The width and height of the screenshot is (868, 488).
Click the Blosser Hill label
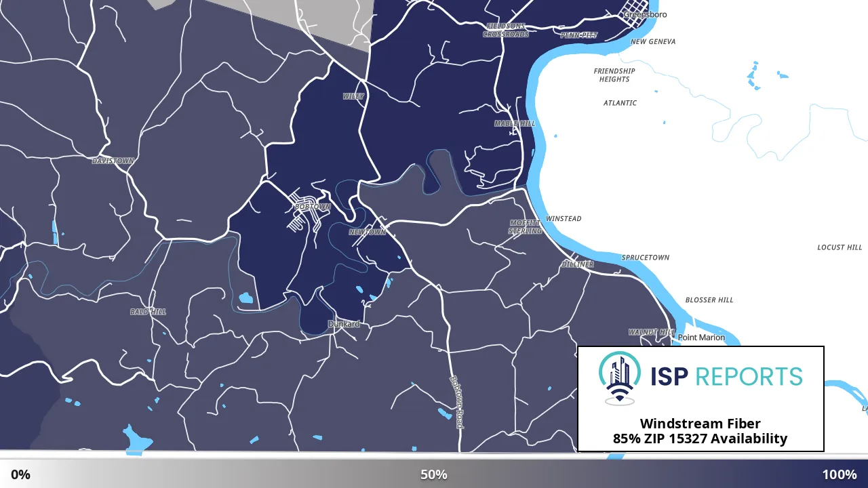pyautogui.click(x=709, y=300)
